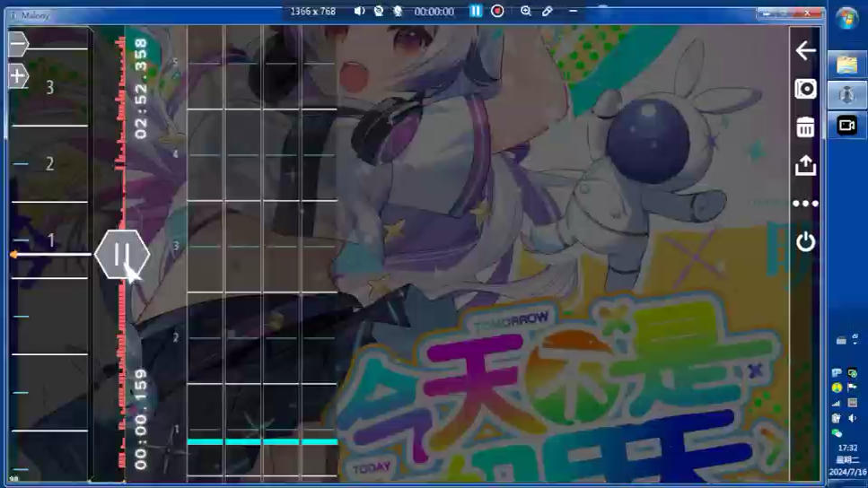The width and height of the screenshot is (868, 488).
Task: Stop recording with the red circle button
Action: [497, 11]
